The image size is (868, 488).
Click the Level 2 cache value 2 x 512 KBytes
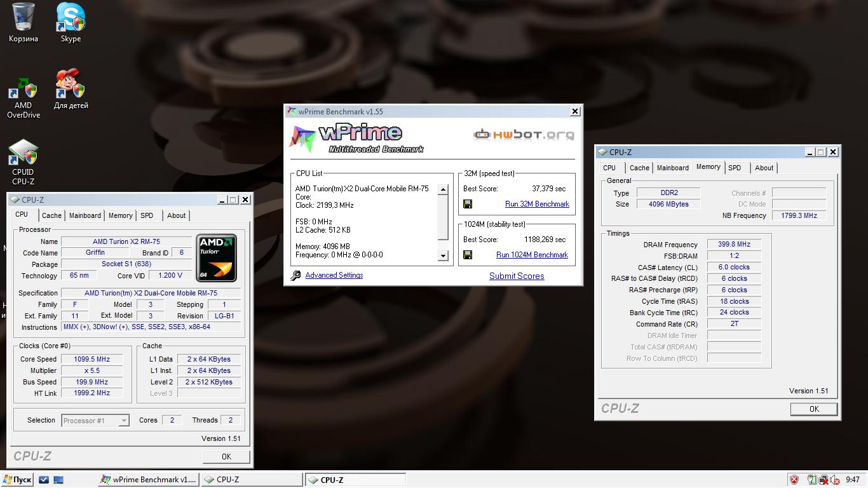pos(209,382)
